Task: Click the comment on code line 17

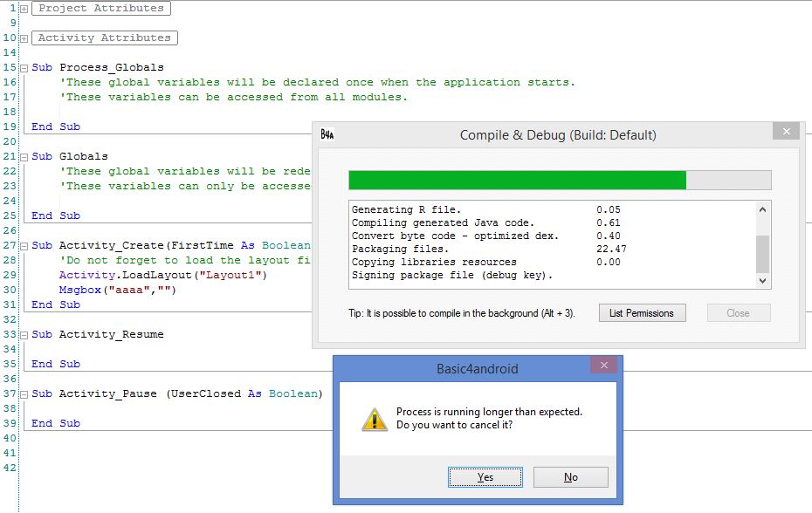Action: pos(233,98)
